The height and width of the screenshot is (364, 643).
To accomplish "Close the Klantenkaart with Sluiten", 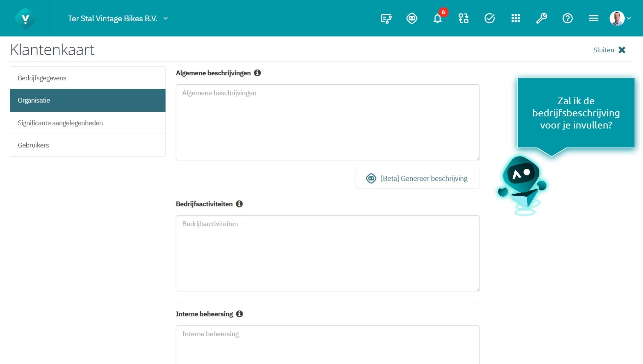I will [x=609, y=50].
